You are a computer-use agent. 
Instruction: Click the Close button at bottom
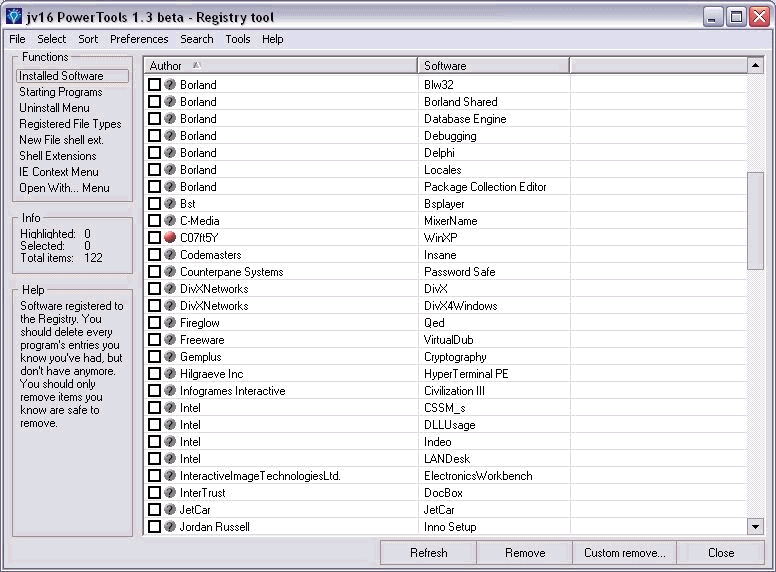(721, 553)
